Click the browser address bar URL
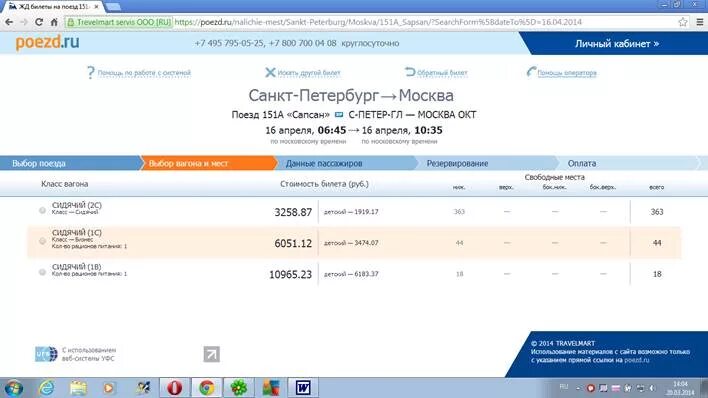The width and height of the screenshot is (708, 398). [x=377, y=22]
